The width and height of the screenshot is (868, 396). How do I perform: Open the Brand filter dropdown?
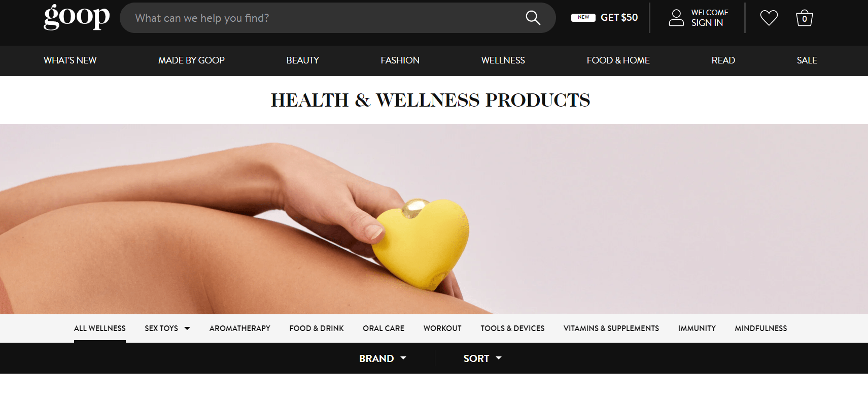point(383,358)
